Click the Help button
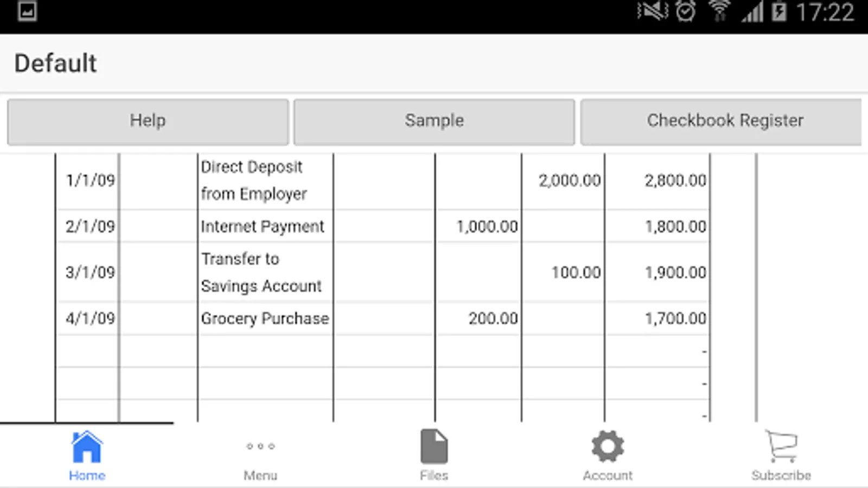 coord(148,121)
